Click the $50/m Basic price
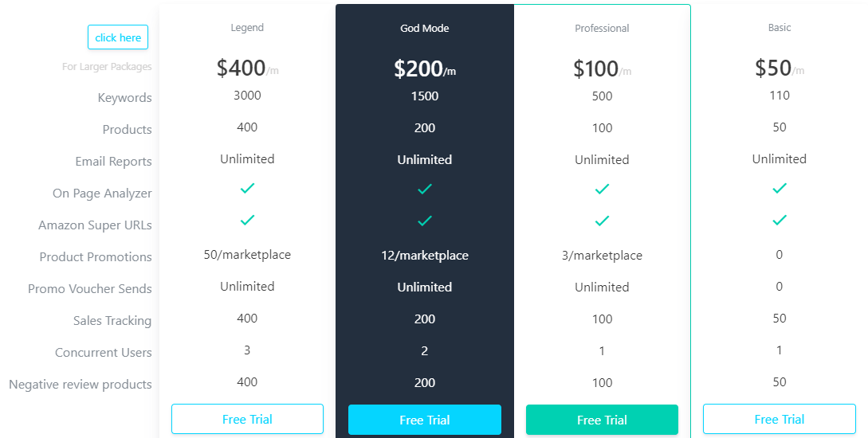Image resolution: width=868 pixels, height=438 pixels. (x=779, y=68)
